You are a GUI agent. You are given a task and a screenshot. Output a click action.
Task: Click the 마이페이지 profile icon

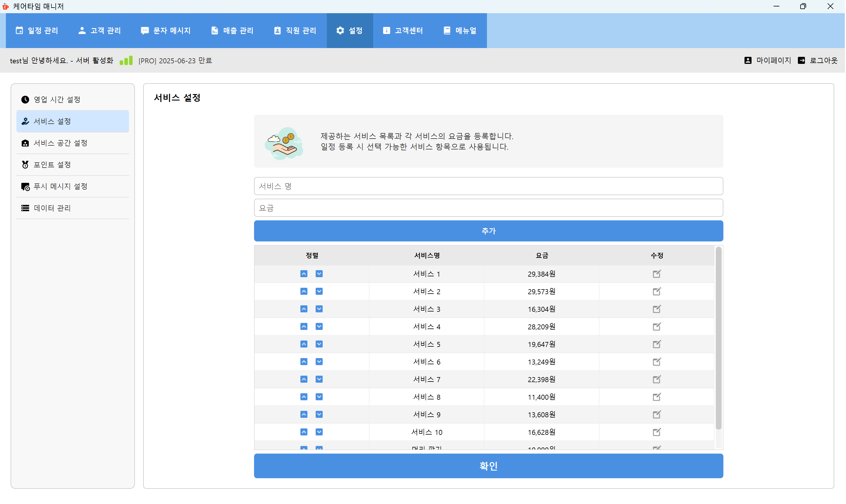coord(748,60)
